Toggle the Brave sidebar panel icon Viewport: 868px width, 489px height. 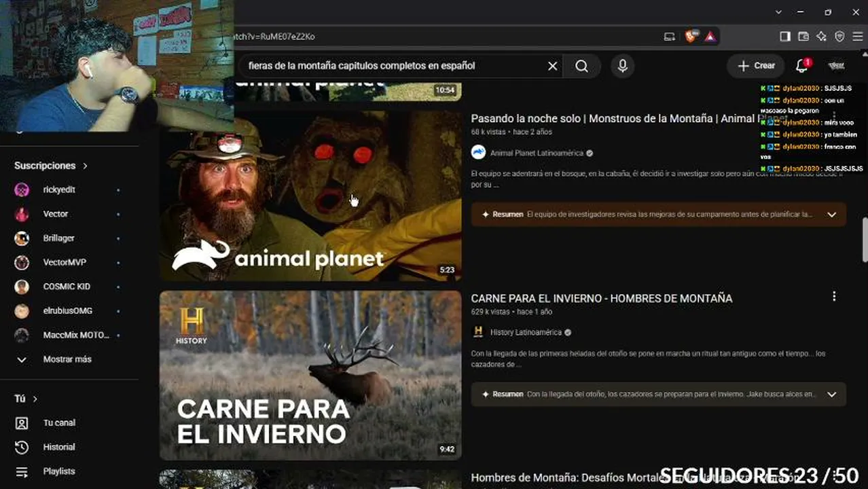pos(785,37)
